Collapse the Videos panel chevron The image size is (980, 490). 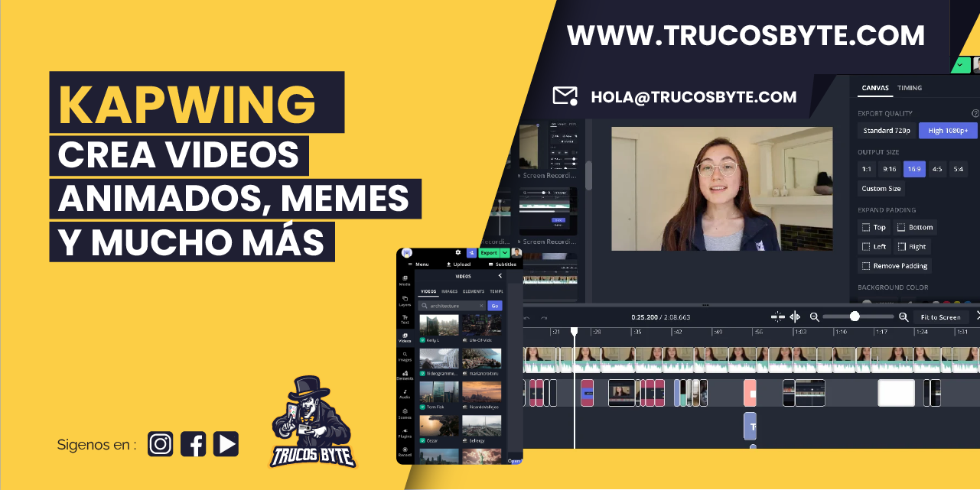coord(500,276)
